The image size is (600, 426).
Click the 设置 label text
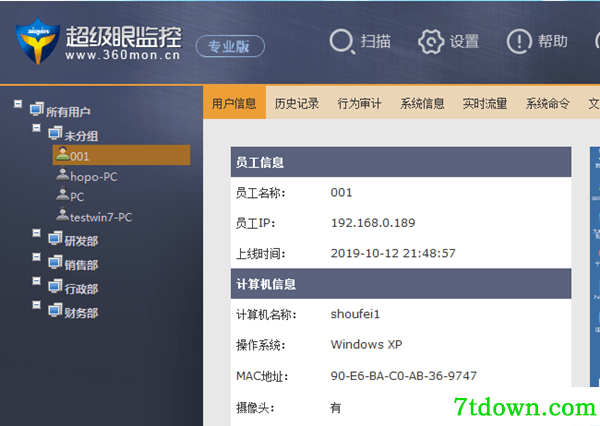coord(464,41)
